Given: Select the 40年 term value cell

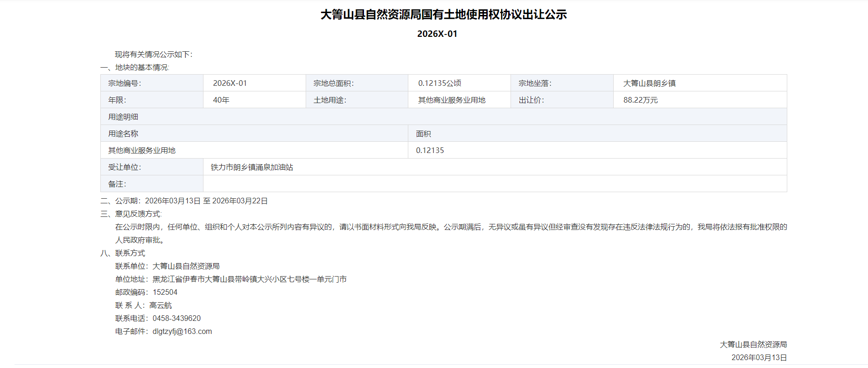Looking at the screenshot, I should coord(221,100).
